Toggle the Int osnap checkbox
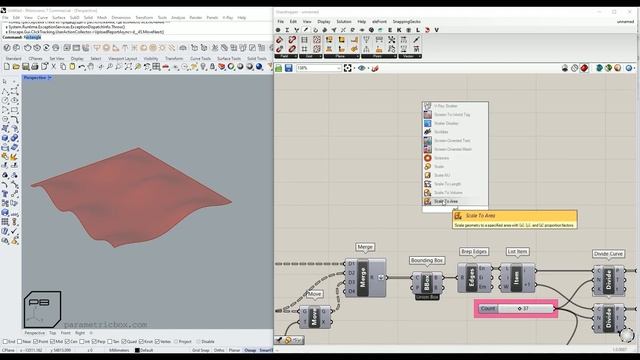Screen dimensions: 640x360 [x=82, y=342]
